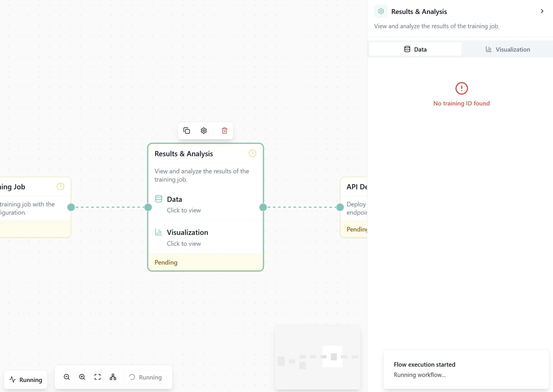Click the No training ID found error message
The image size is (553, 392).
pyautogui.click(x=461, y=103)
